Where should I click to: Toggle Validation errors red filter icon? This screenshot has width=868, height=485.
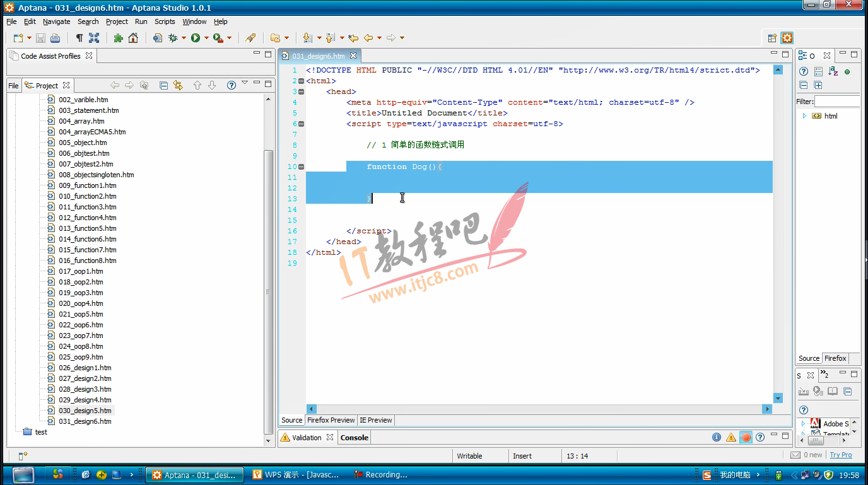[x=746, y=437]
